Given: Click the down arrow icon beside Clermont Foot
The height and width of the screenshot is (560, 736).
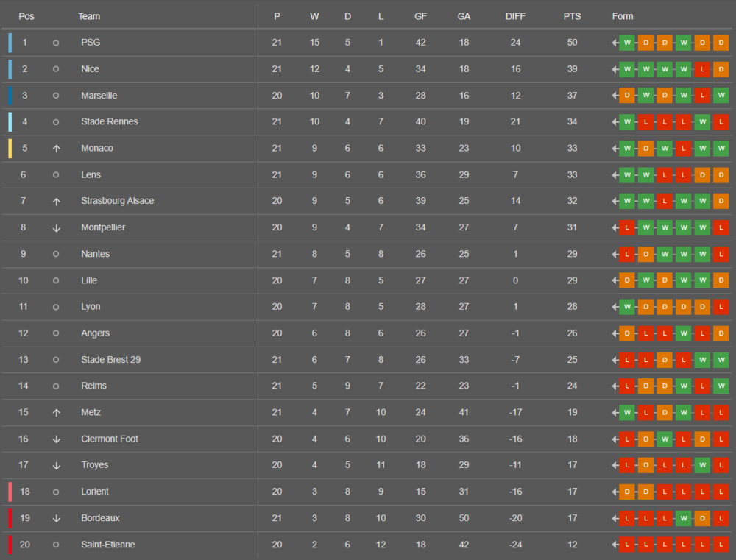Looking at the screenshot, I should [x=57, y=439].
